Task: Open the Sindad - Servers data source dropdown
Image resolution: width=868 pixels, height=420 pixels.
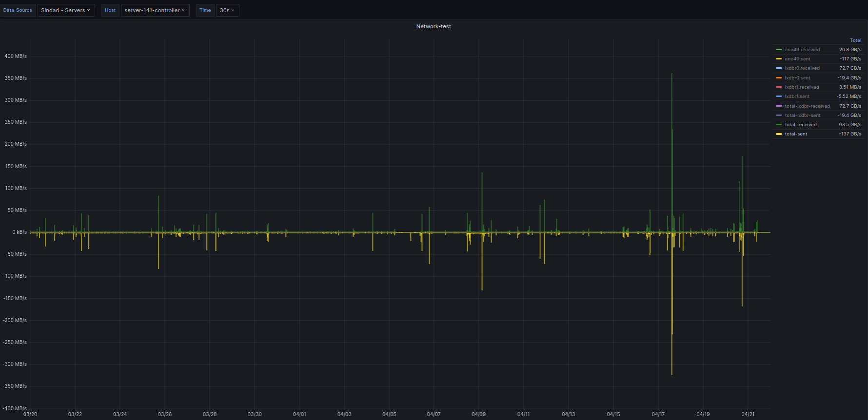Action: coord(66,10)
